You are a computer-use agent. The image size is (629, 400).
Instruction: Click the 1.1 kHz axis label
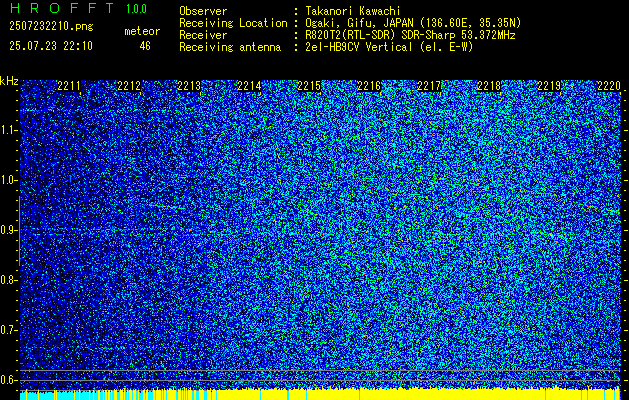[7, 130]
